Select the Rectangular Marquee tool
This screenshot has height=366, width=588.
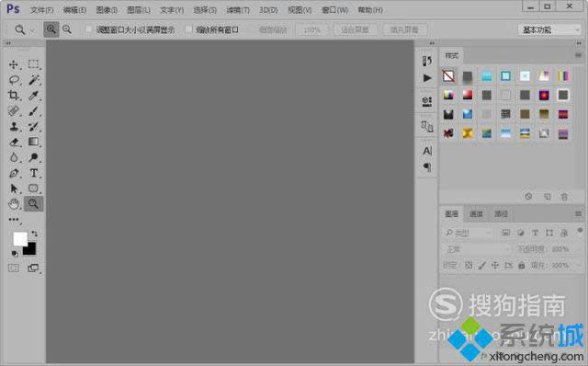tap(34, 64)
